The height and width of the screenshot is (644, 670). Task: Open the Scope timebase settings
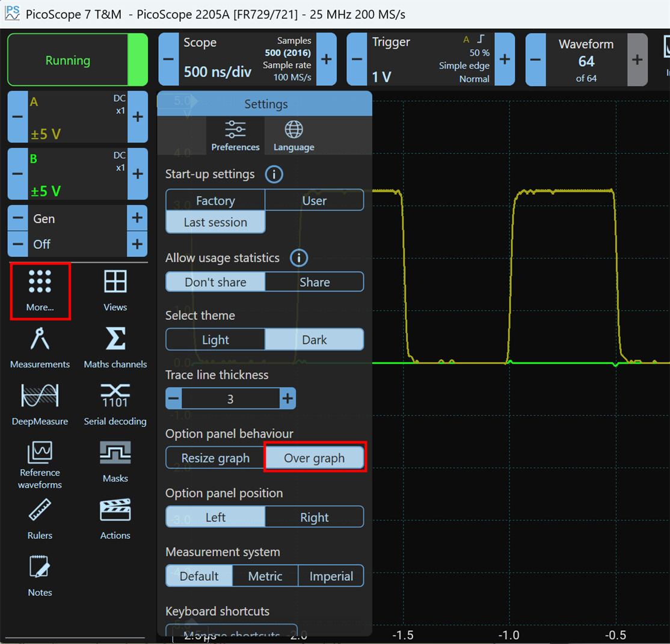pos(248,60)
